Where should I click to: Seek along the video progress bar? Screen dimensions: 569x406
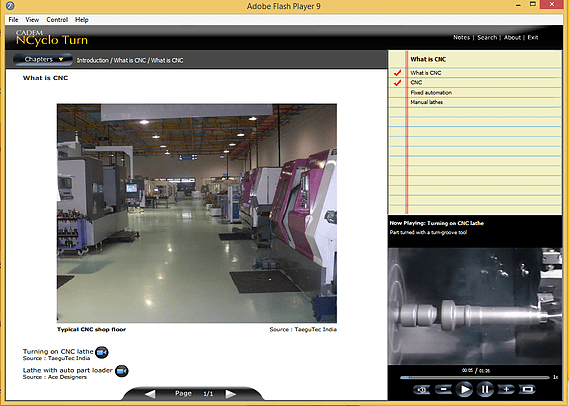[x=475, y=378]
